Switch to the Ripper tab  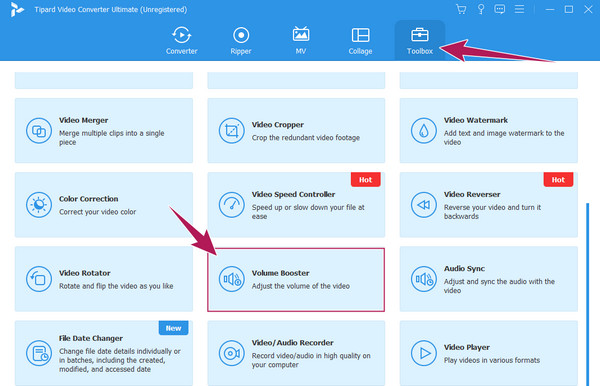241,41
